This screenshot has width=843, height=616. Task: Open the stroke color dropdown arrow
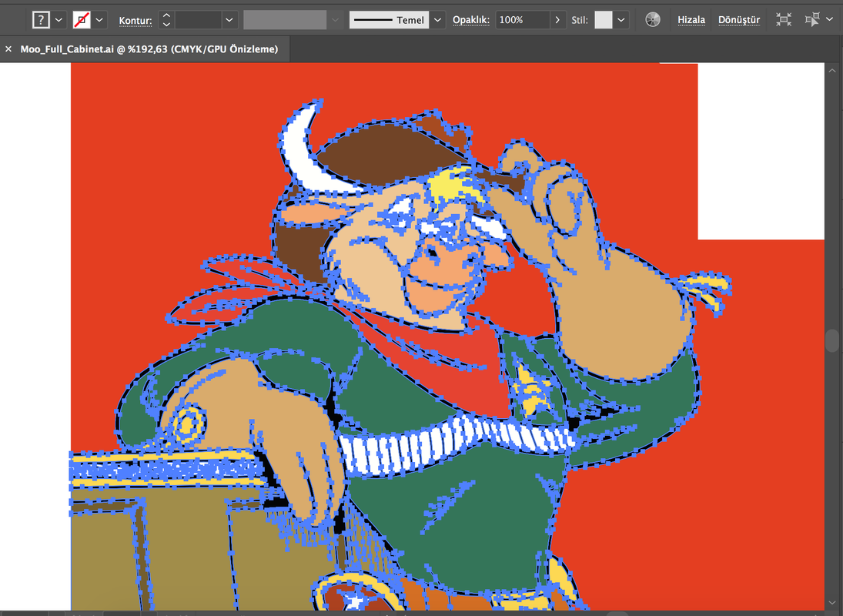click(99, 20)
